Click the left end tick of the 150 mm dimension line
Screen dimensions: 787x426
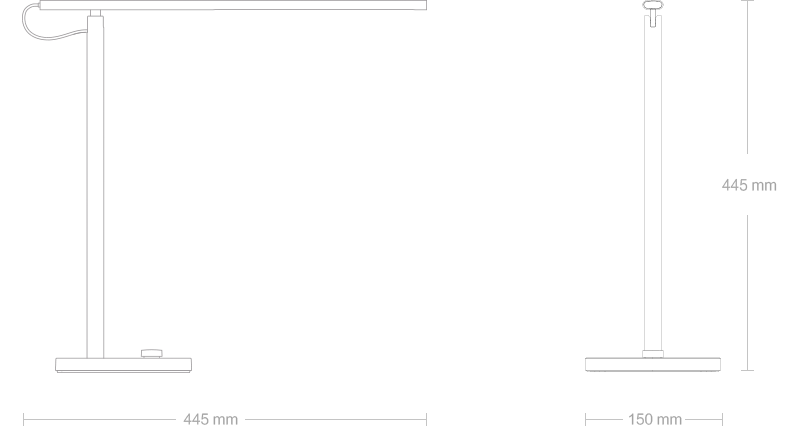coord(585,419)
